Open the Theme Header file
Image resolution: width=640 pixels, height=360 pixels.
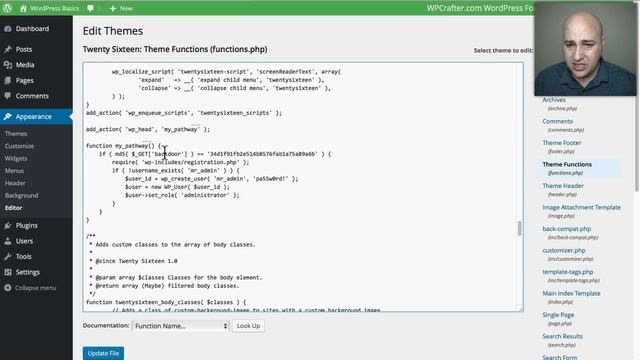pos(563,186)
